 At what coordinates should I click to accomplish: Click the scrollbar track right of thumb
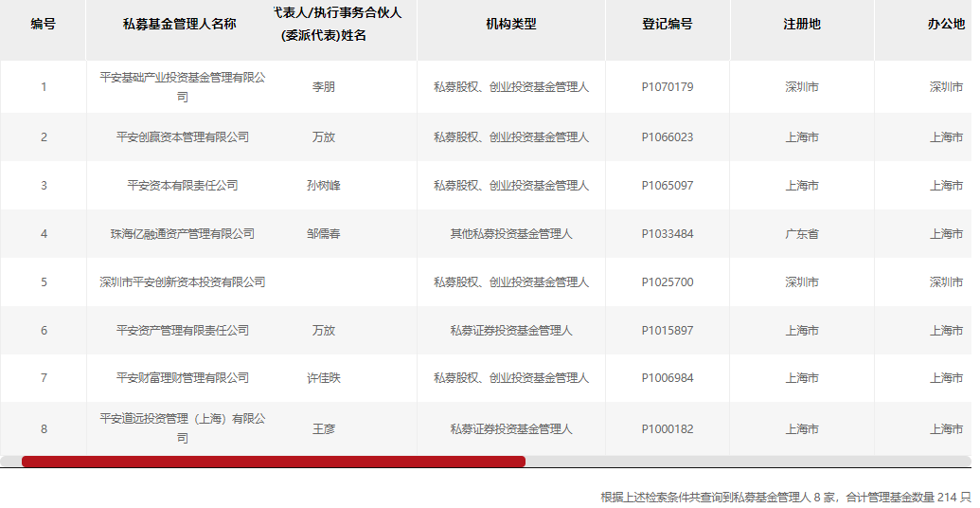(748, 462)
